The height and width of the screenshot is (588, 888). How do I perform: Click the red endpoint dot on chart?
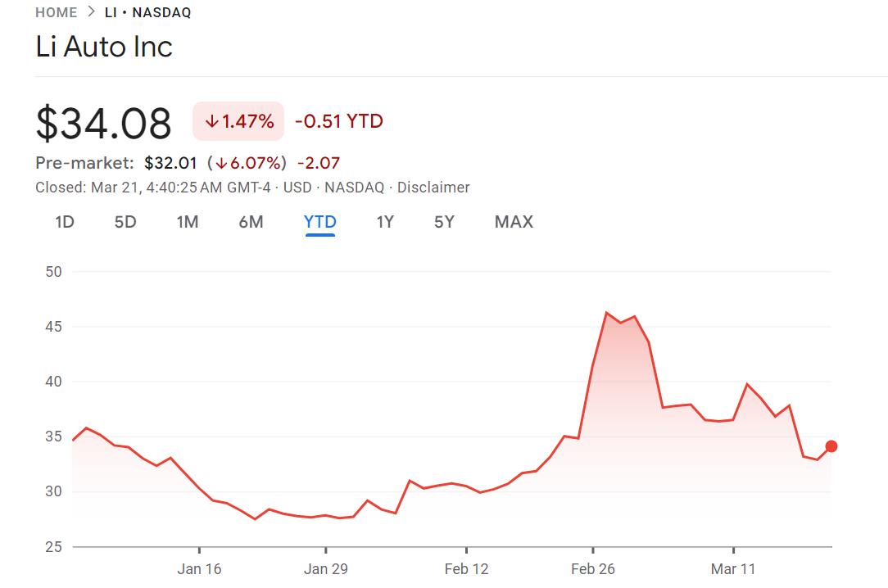click(x=831, y=446)
